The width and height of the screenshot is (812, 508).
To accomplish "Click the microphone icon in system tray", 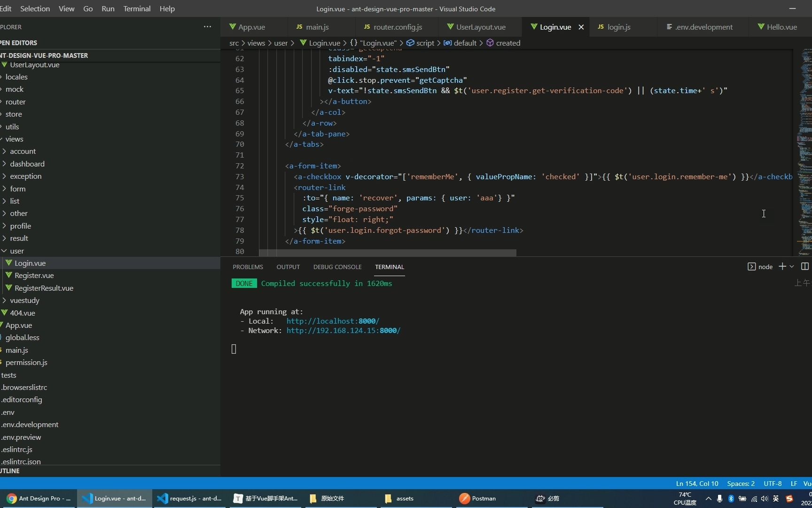I will (719, 499).
